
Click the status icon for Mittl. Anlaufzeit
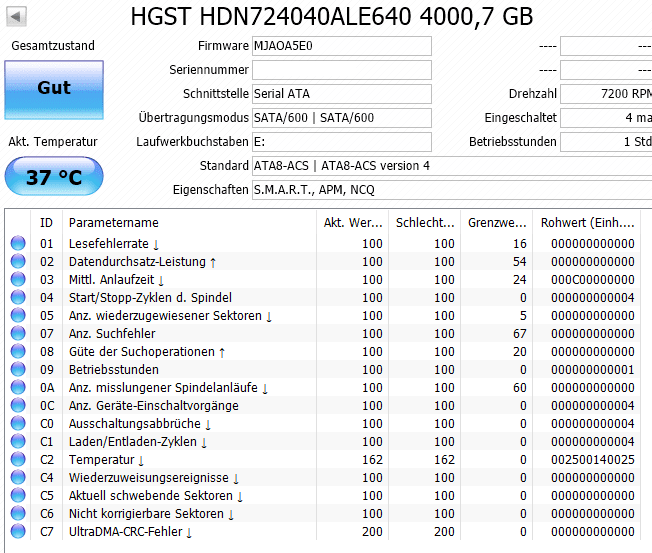(x=18, y=279)
